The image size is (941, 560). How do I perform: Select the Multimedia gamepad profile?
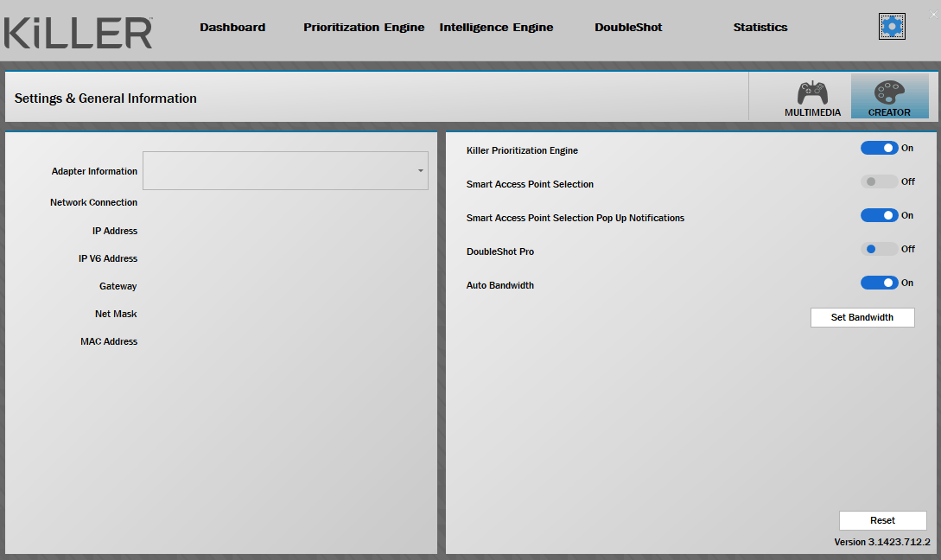click(x=812, y=98)
